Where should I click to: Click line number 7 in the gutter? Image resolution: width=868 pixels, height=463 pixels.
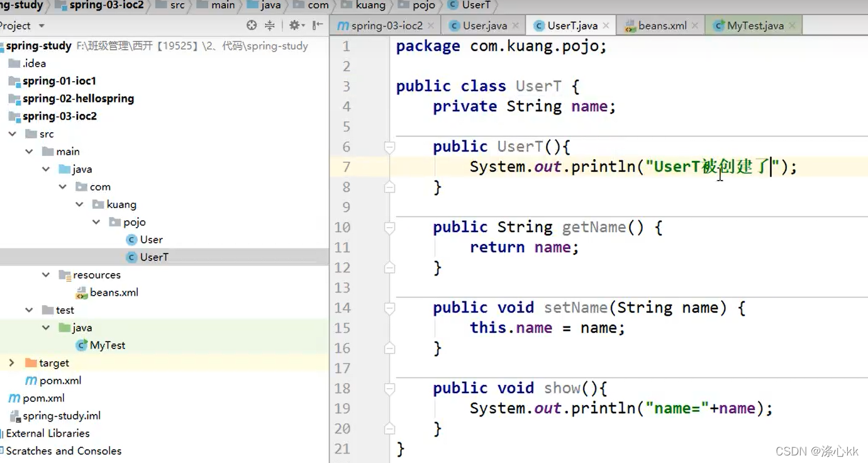pos(347,167)
